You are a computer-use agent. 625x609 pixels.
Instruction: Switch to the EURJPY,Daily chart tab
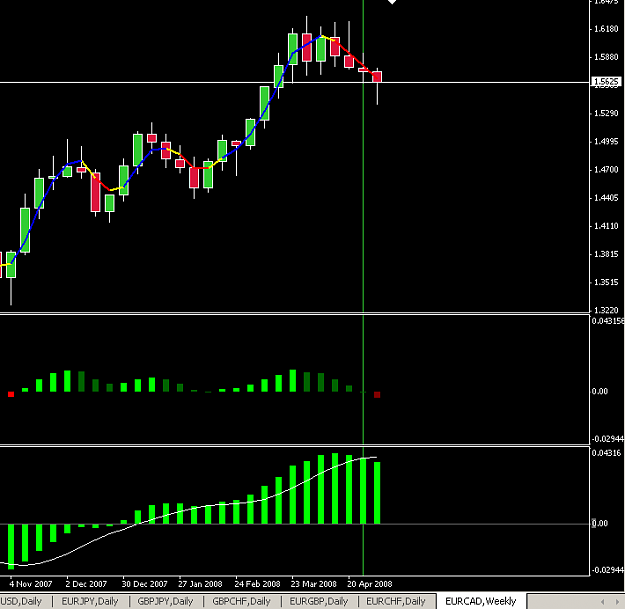click(90, 601)
